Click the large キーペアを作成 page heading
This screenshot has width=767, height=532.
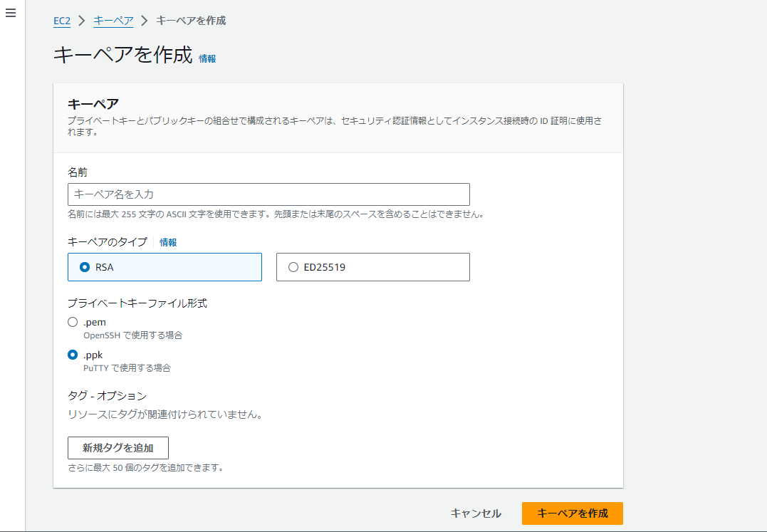tap(122, 55)
